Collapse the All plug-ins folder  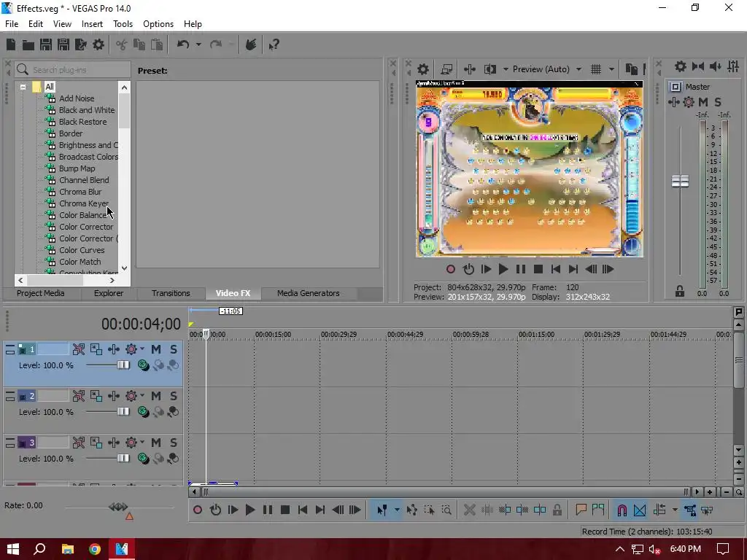coord(23,87)
